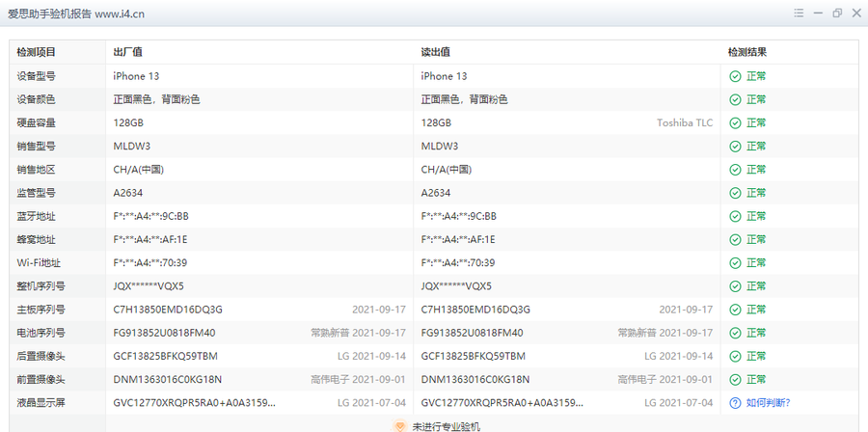
Task: Click the green check icon for 监管型号
Action: click(x=735, y=193)
